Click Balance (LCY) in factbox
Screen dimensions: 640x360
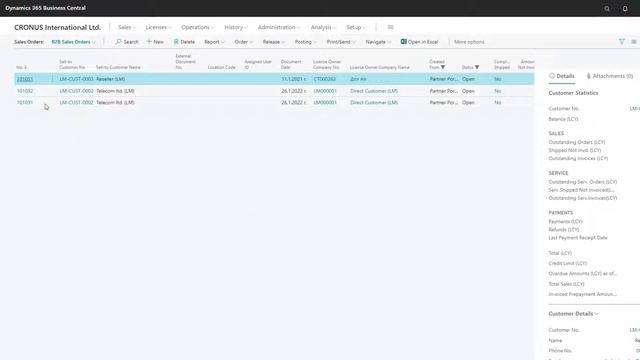563,119
